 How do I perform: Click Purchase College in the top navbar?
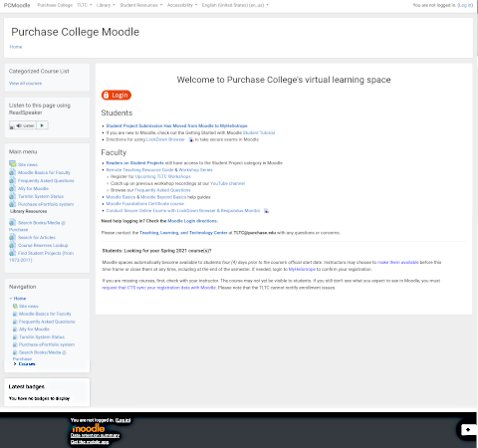point(55,5)
